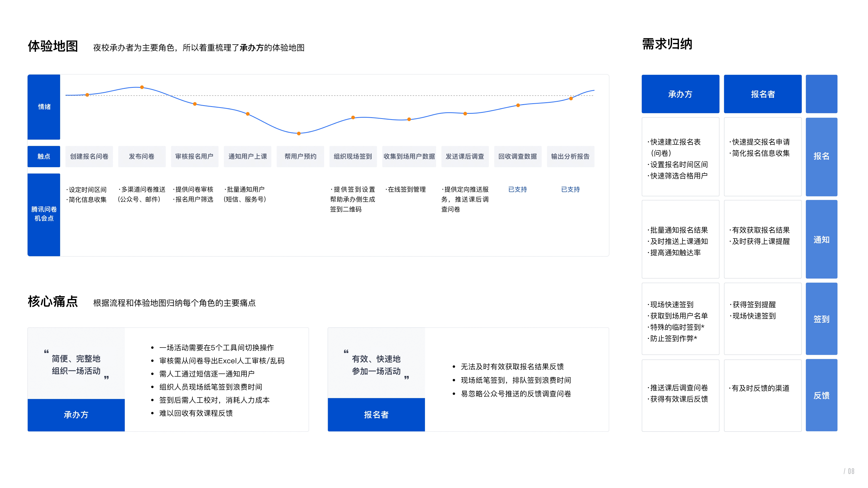This screenshot has width=868, height=488.
Task: Click the 报名者 label in pain points card
Action: [x=376, y=415]
